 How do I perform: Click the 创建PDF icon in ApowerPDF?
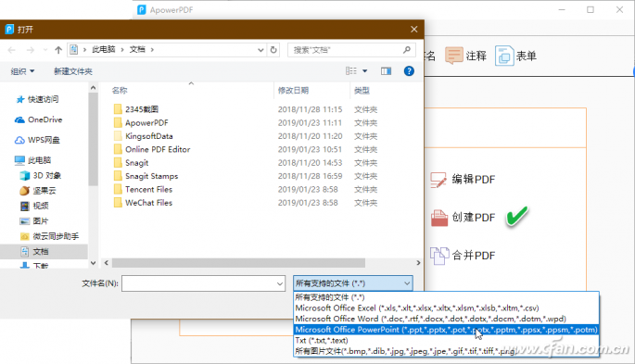[439, 218]
